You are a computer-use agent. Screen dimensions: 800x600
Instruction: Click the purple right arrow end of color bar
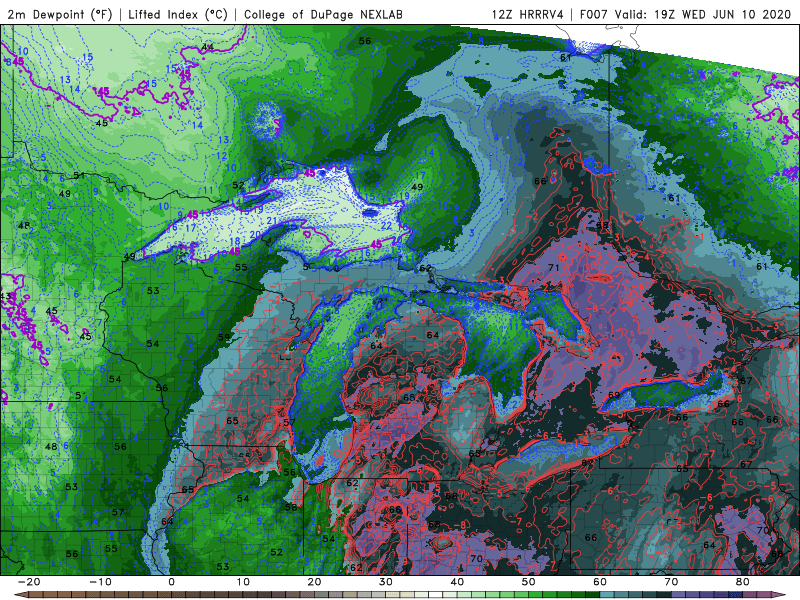point(780,595)
